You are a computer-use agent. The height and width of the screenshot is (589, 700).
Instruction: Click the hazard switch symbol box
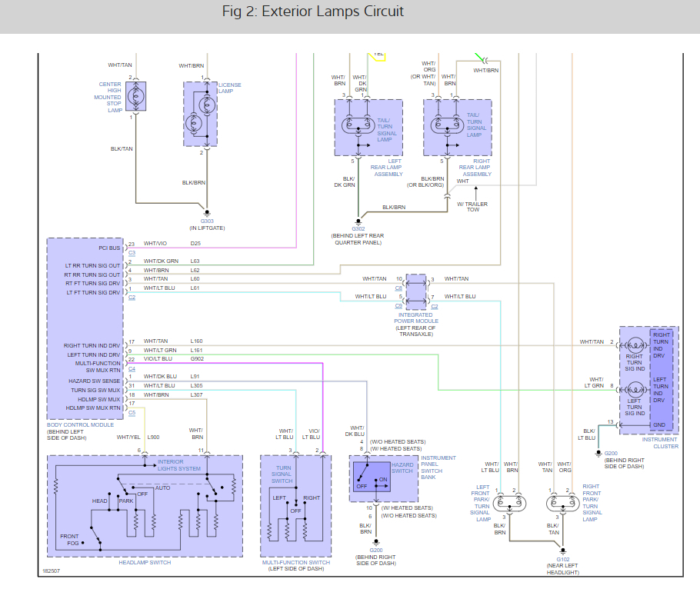(372, 477)
